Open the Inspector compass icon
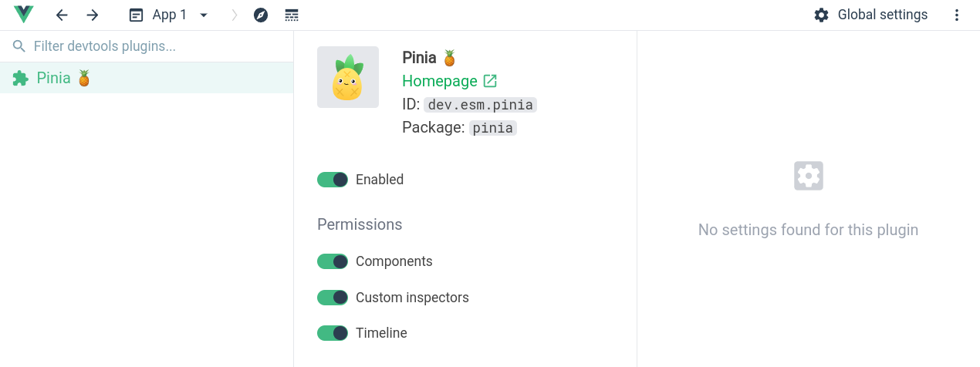Image resolution: width=980 pixels, height=367 pixels. pos(261,15)
